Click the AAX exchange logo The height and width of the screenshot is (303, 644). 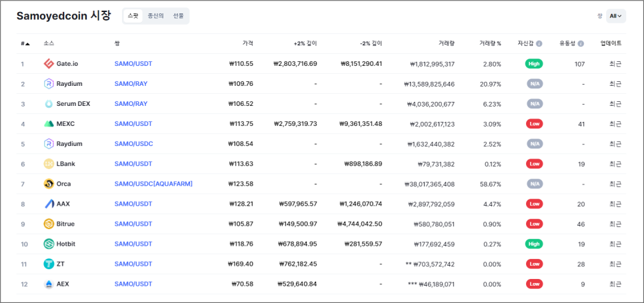click(49, 204)
